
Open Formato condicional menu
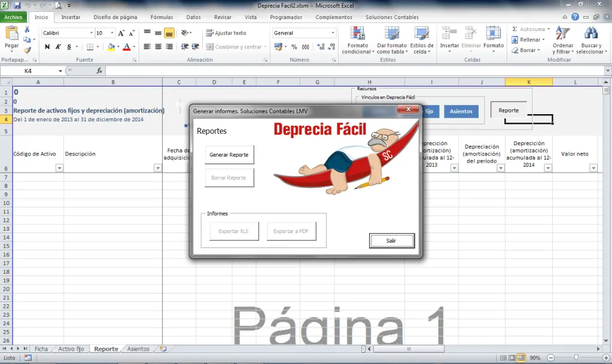coord(358,40)
